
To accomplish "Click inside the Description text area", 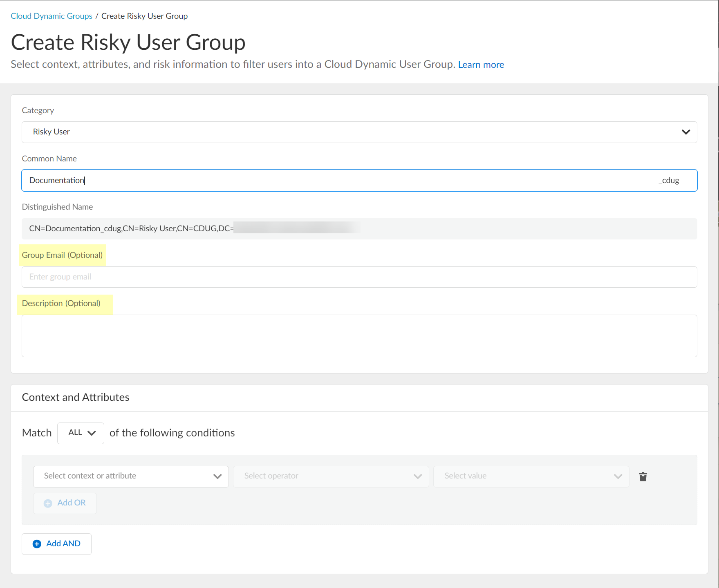I will pyautogui.click(x=359, y=335).
